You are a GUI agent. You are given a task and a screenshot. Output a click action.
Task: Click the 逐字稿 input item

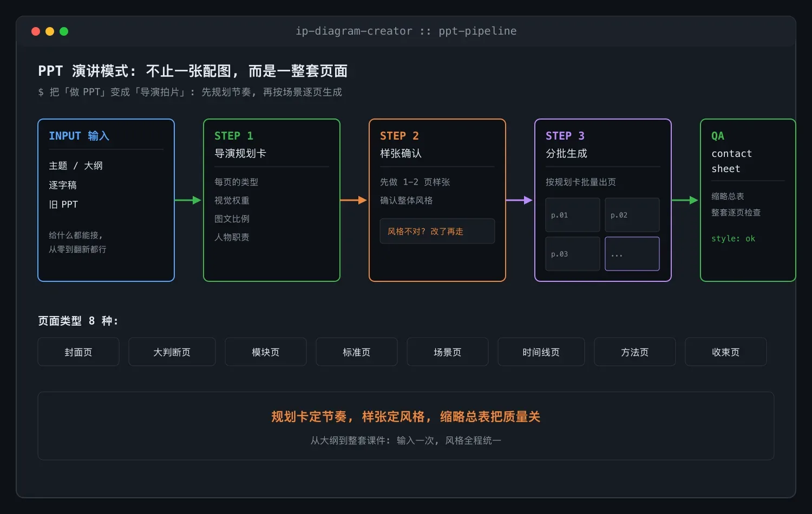pyautogui.click(x=63, y=185)
